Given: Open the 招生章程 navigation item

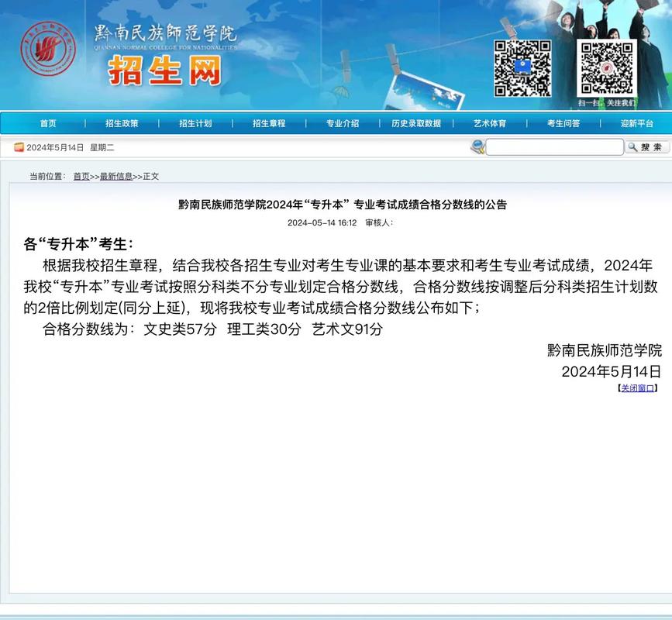Looking at the screenshot, I should point(269,122).
